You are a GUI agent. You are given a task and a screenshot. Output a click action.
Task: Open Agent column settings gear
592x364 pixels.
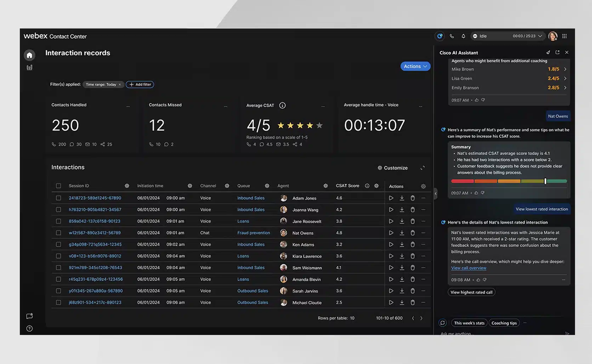pyautogui.click(x=326, y=186)
